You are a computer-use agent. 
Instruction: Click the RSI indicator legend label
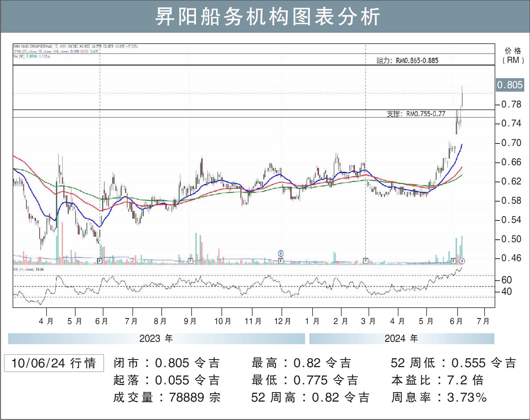click(28, 269)
